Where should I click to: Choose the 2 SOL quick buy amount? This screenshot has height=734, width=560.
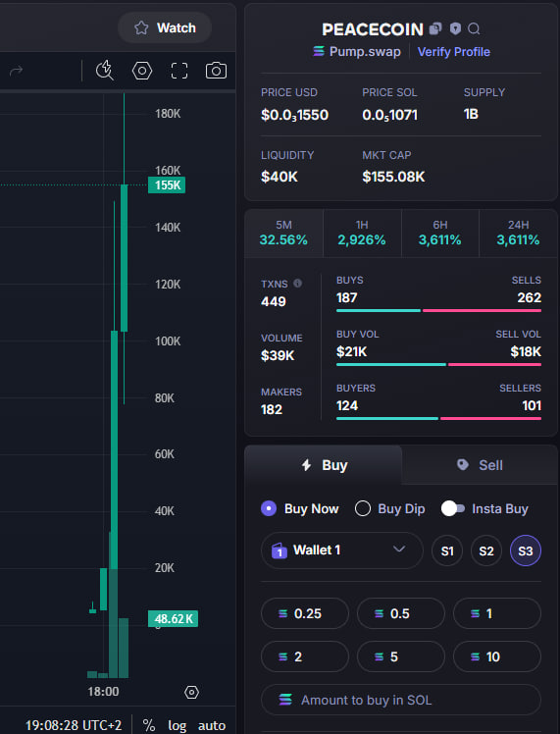(305, 656)
